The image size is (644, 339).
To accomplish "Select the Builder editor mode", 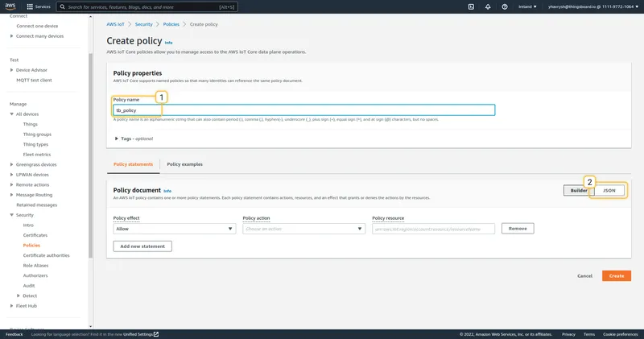I will pos(578,190).
